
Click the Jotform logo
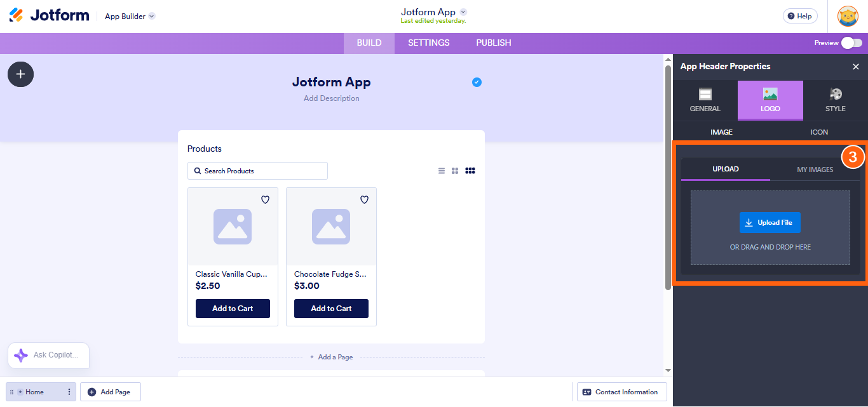(49, 15)
